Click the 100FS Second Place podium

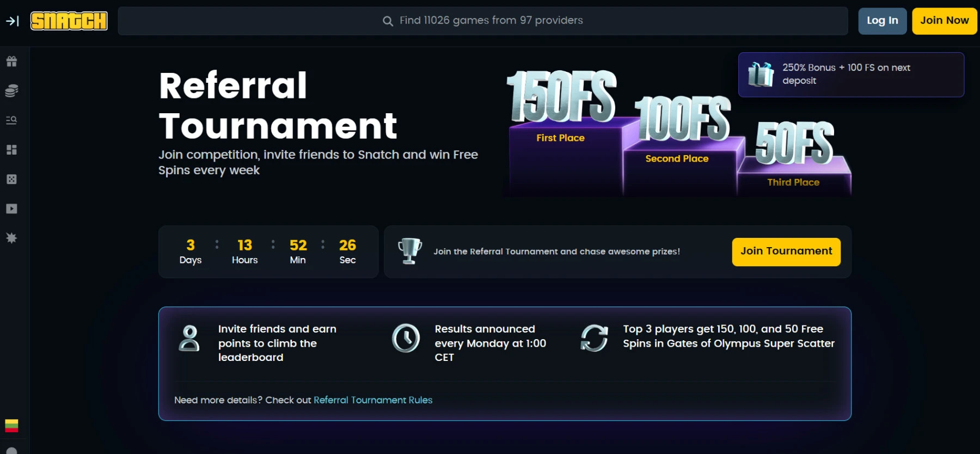(x=683, y=145)
